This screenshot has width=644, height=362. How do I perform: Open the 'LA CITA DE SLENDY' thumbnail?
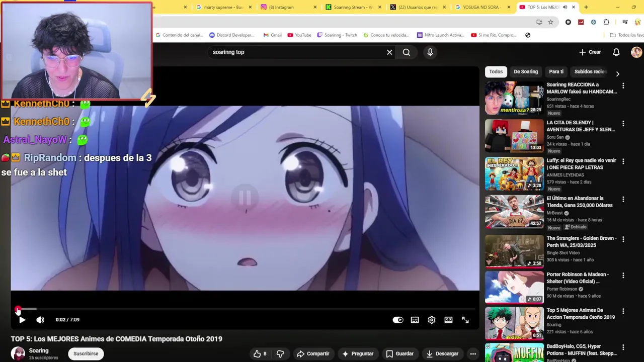[x=514, y=136]
